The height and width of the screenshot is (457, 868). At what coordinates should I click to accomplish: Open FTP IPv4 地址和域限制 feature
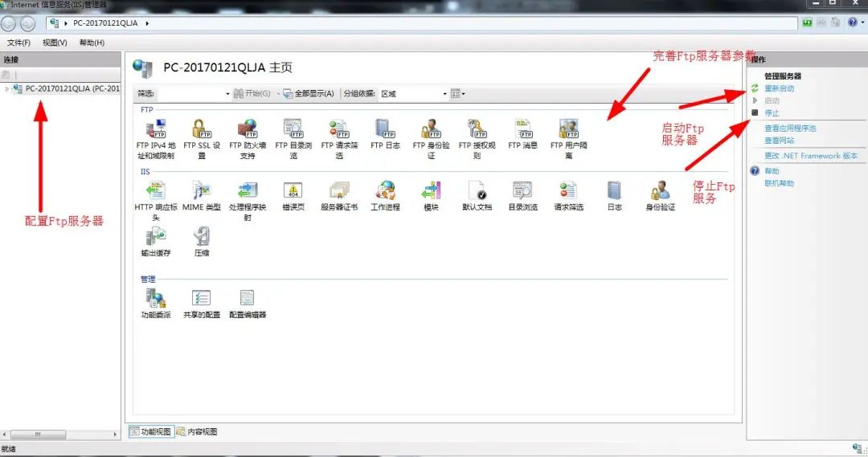coord(156,139)
